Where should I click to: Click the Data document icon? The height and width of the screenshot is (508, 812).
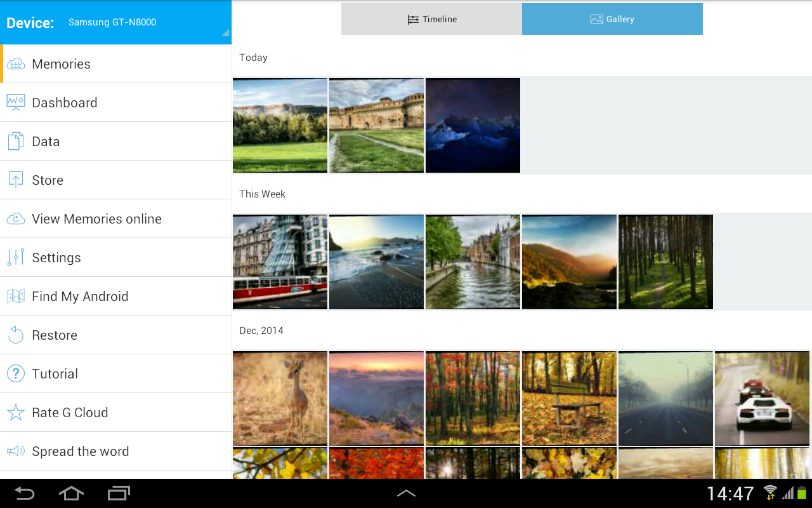click(15, 141)
